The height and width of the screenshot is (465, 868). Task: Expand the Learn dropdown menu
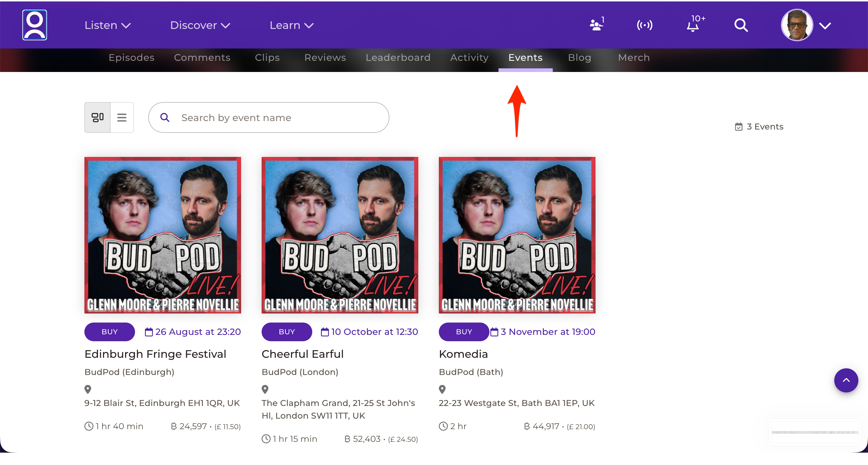(x=292, y=25)
